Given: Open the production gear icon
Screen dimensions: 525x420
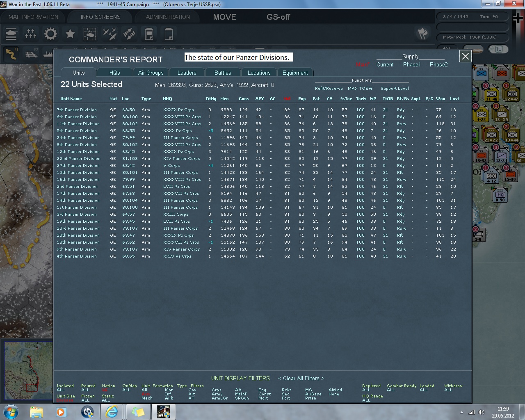Looking at the screenshot, I should [x=50, y=34].
